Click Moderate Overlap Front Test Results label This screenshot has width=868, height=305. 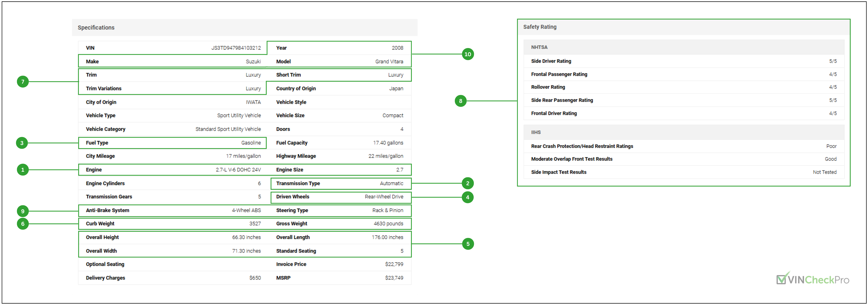pyautogui.click(x=571, y=159)
